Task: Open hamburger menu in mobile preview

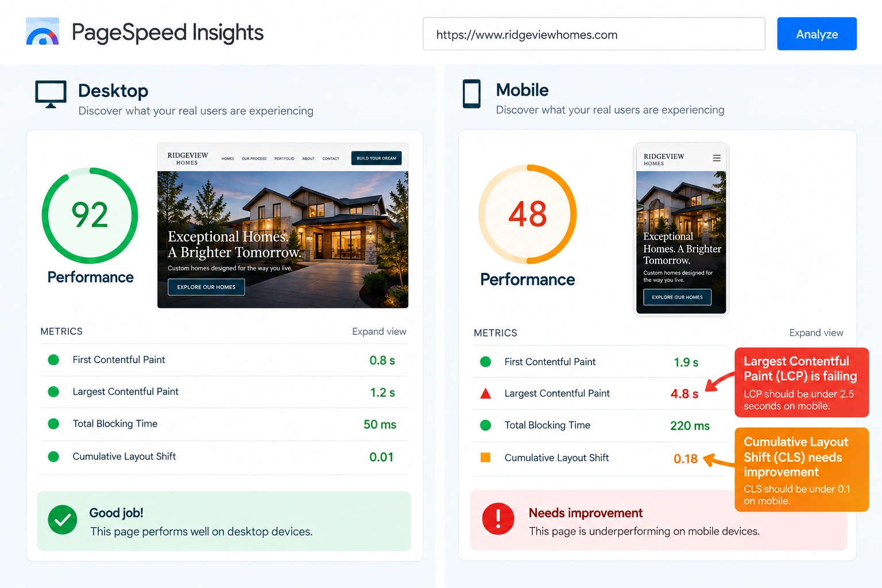Action: click(717, 158)
